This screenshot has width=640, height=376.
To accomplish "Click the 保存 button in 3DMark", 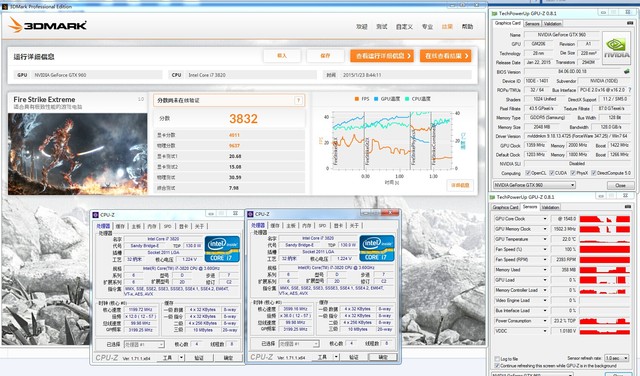I will tap(325, 56).
